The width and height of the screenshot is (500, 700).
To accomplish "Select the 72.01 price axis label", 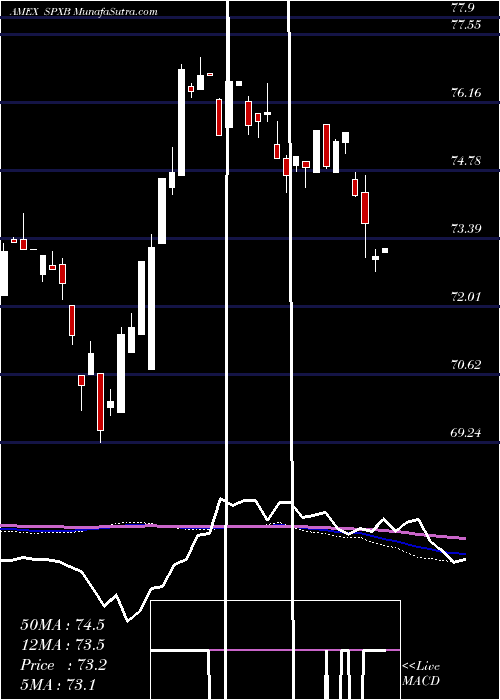I will pos(466,297).
